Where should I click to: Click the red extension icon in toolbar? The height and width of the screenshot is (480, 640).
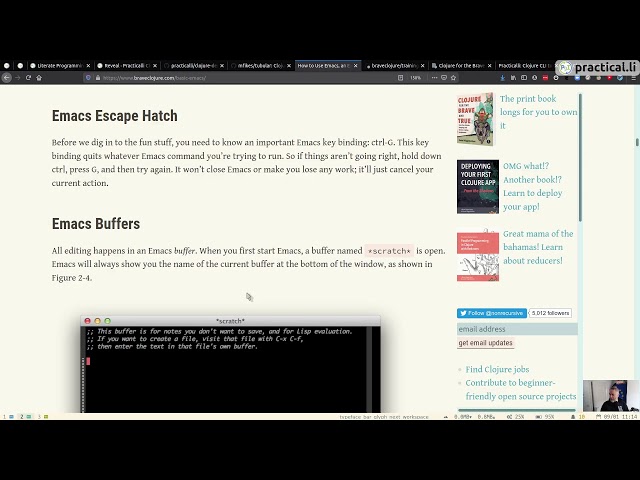click(x=545, y=78)
